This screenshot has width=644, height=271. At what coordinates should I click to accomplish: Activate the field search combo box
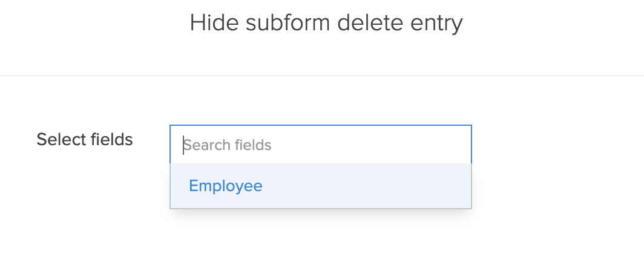(320, 145)
